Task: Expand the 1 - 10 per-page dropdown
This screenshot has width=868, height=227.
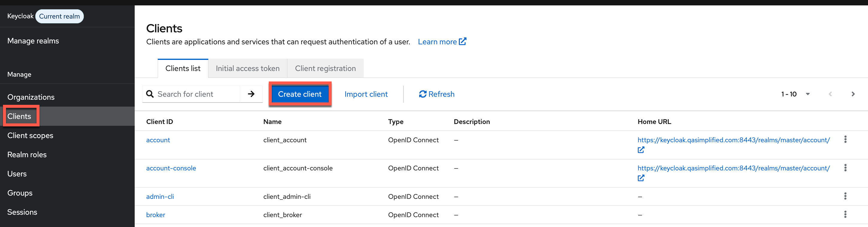Action: point(808,94)
